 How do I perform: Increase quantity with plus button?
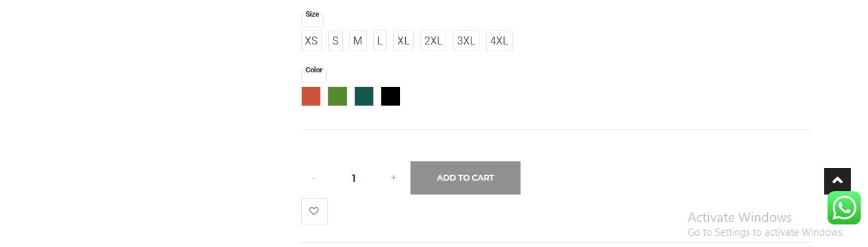(x=393, y=178)
